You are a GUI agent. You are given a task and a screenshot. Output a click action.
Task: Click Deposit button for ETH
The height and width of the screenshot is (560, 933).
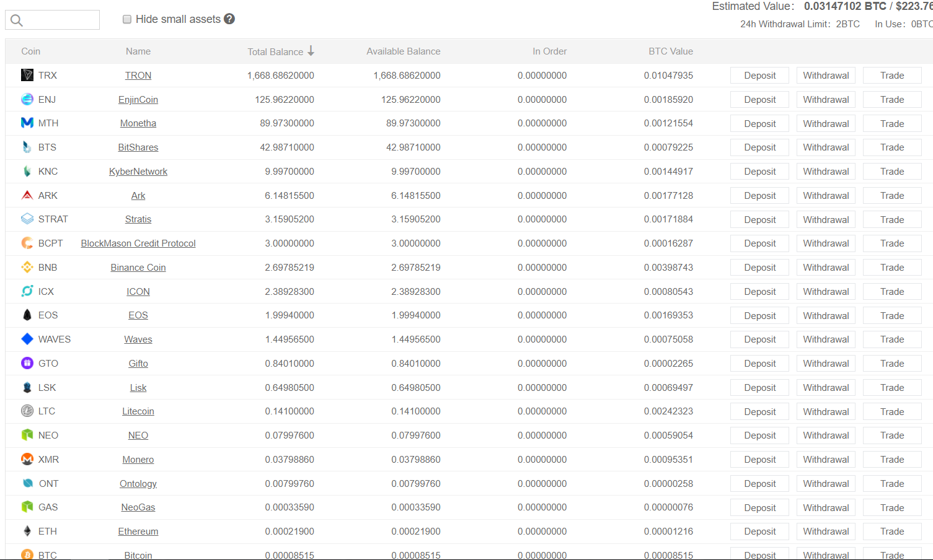[759, 532]
